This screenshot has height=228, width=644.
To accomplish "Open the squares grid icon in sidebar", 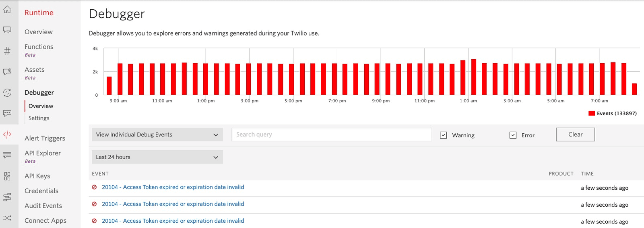I will [x=7, y=176].
